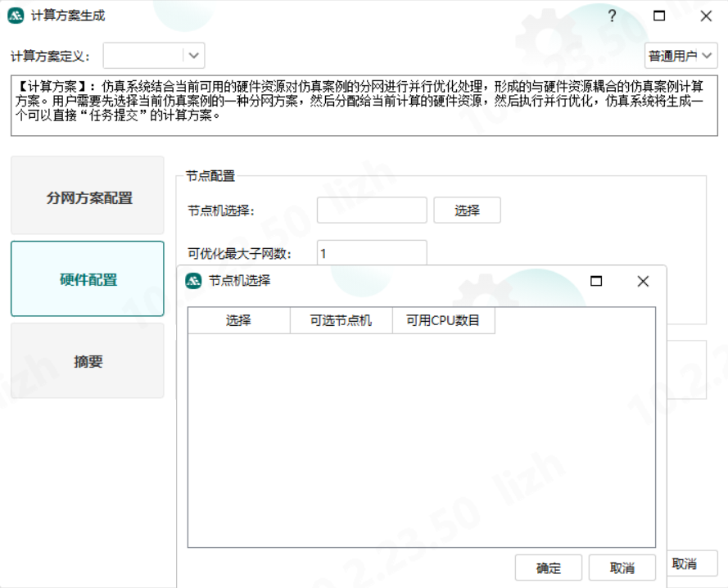Click the 可优化最大子网数 input field

(372, 253)
